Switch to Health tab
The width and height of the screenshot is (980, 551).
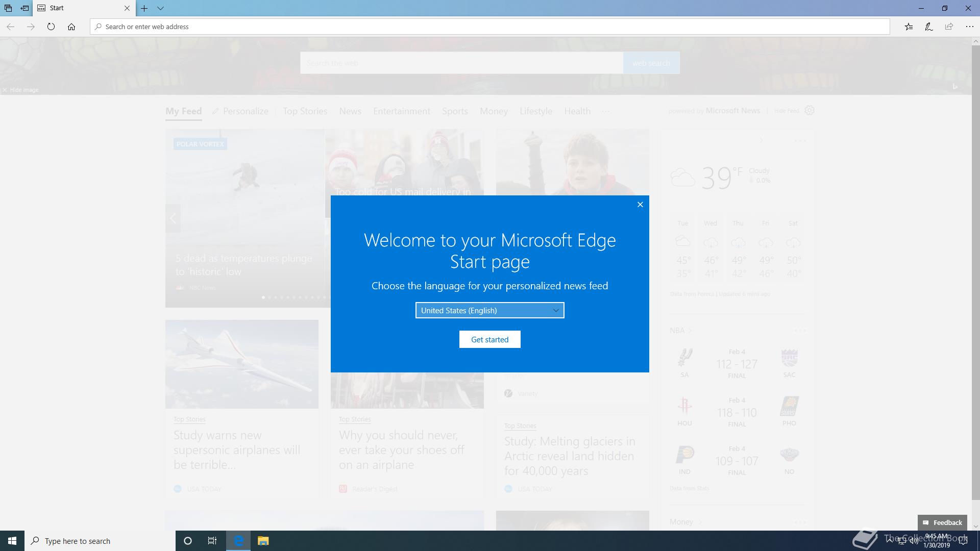(x=577, y=111)
